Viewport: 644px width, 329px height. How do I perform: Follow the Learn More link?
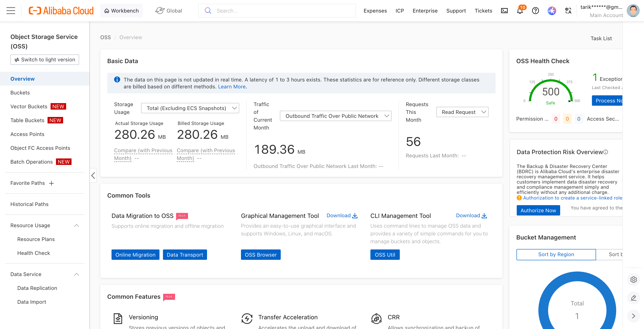click(x=232, y=86)
